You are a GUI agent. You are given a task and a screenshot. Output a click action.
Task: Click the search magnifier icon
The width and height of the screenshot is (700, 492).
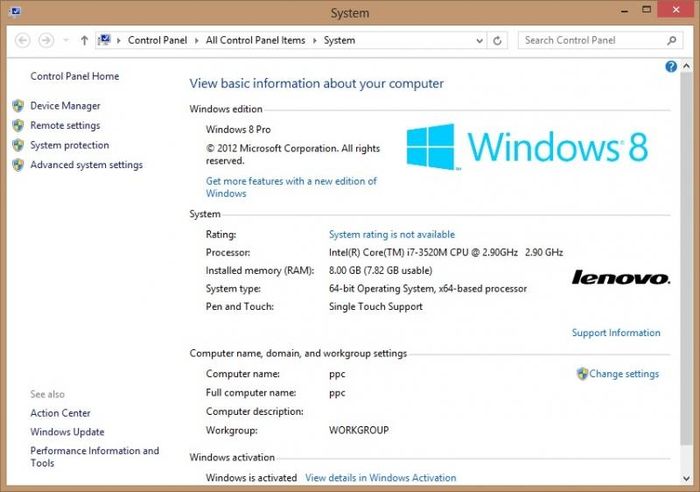[671, 41]
